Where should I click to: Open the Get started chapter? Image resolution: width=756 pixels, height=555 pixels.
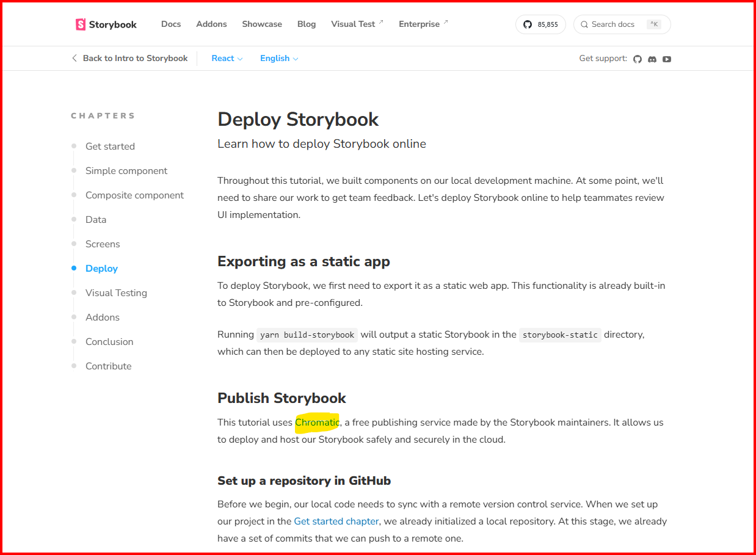110,147
